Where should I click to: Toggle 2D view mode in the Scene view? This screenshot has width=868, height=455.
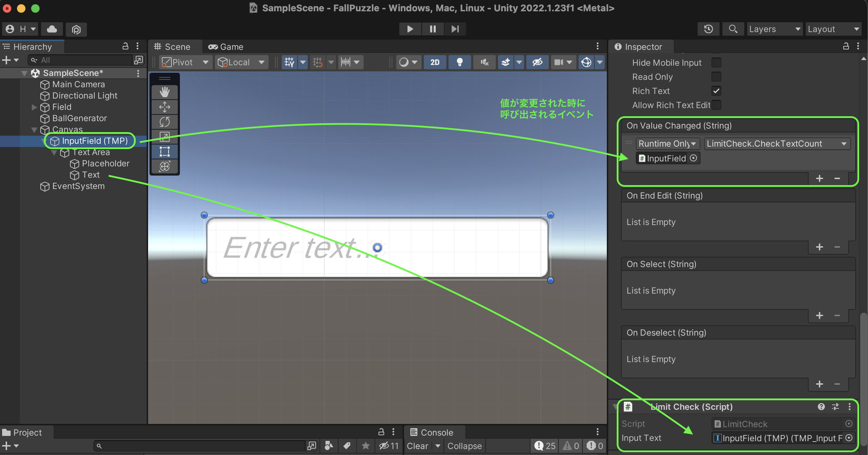pyautogui.click(x=435, y=62)
